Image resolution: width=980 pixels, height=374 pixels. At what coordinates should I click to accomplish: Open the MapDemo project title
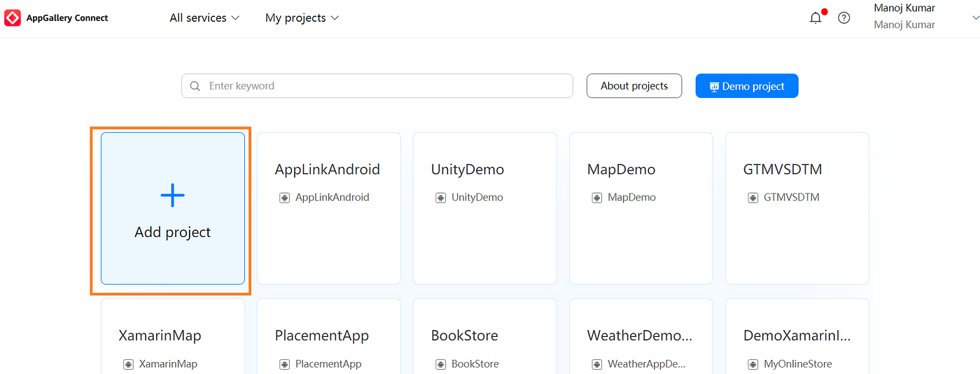point(622,170)
